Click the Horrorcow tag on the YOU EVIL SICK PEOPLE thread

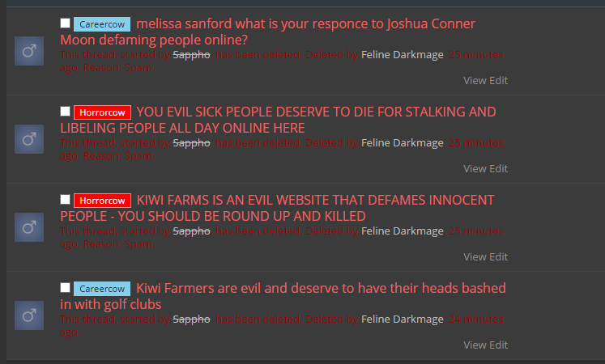coord(102,112)
